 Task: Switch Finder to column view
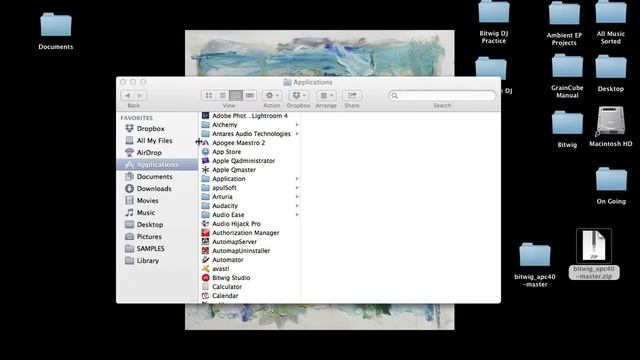click(236, 96)
